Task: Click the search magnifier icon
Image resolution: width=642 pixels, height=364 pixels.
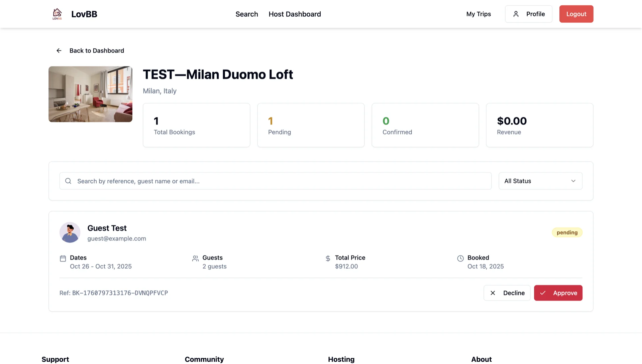Action: click(x=68, y=181)
